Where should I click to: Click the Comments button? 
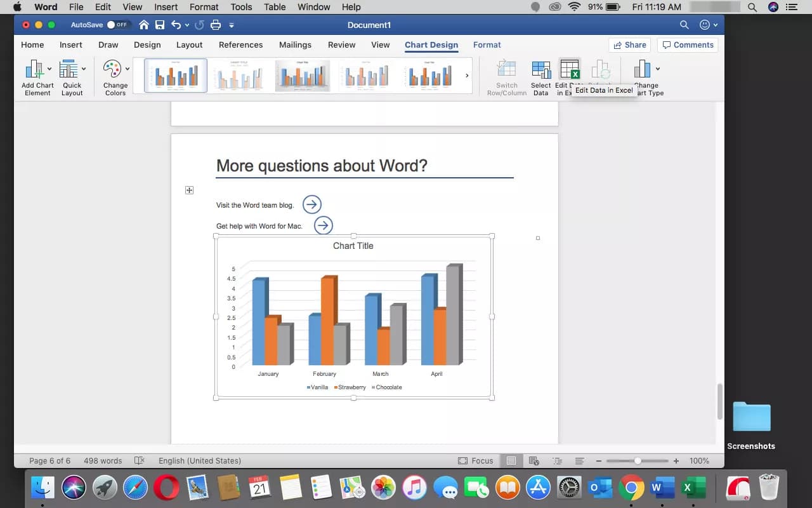(688, 44)
